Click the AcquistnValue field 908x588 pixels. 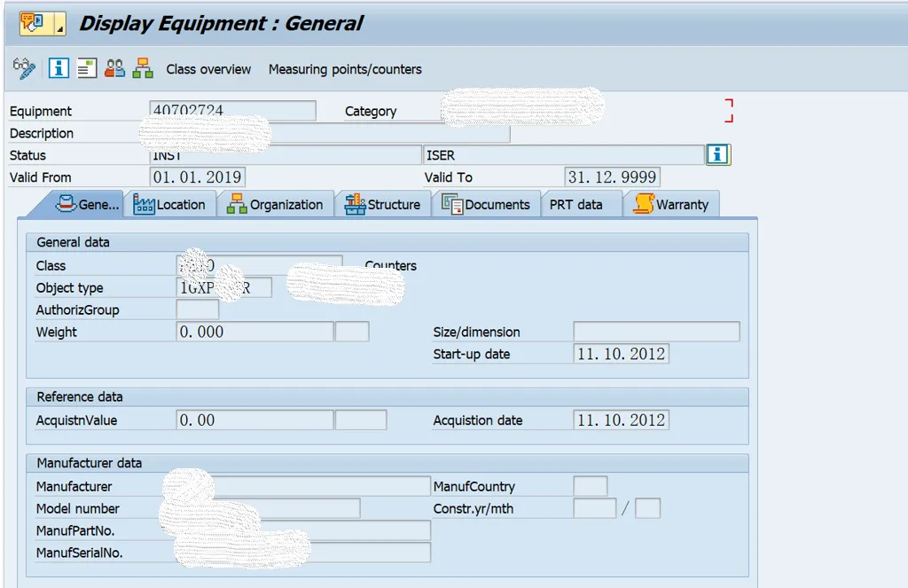coord(254,419)
